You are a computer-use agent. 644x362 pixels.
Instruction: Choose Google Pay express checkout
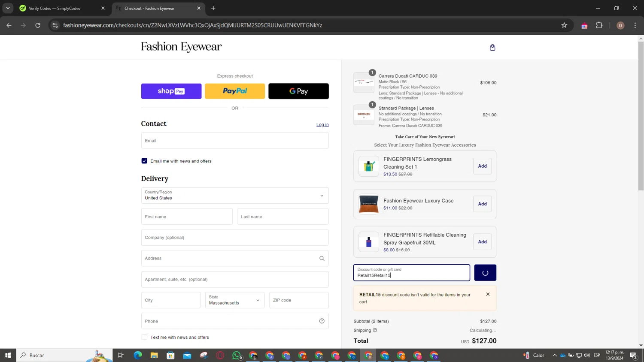pyautogui.click(x=299, y=91)
